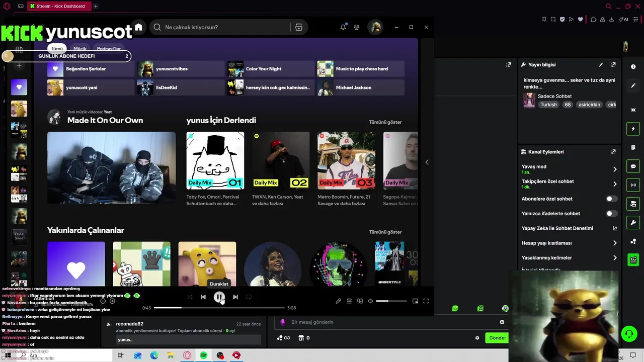Open Beğenilen Şarkılar playlist tile
The image size is (644, 362).
91,69
